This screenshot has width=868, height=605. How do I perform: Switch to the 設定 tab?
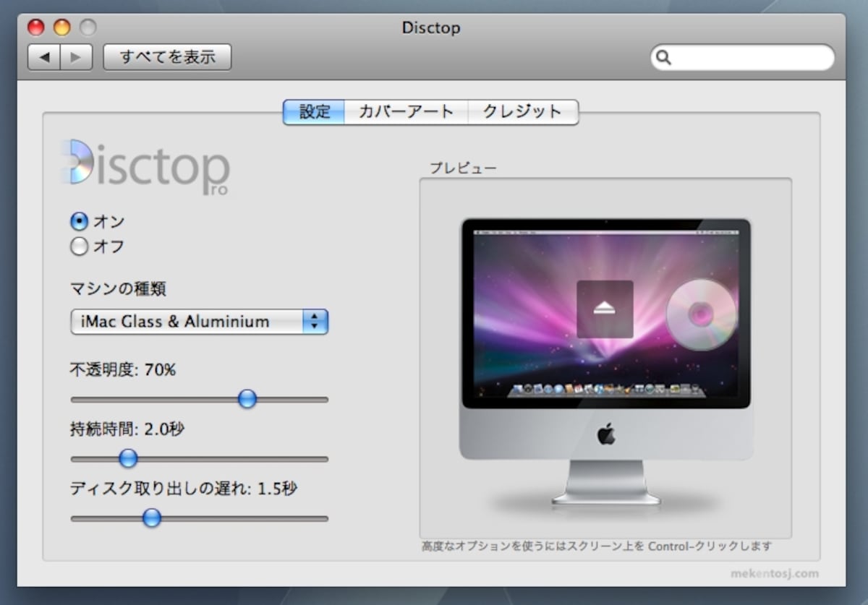[314, 112]
